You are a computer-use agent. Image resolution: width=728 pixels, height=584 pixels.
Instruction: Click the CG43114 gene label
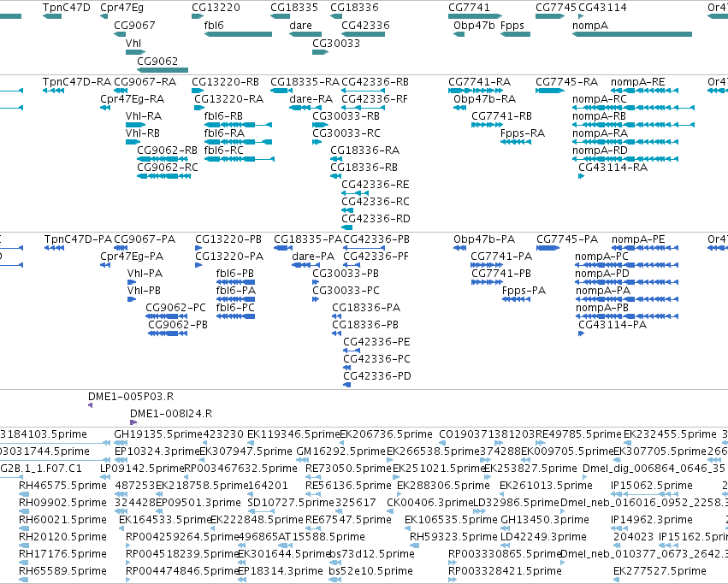click(x=602, y=8)
